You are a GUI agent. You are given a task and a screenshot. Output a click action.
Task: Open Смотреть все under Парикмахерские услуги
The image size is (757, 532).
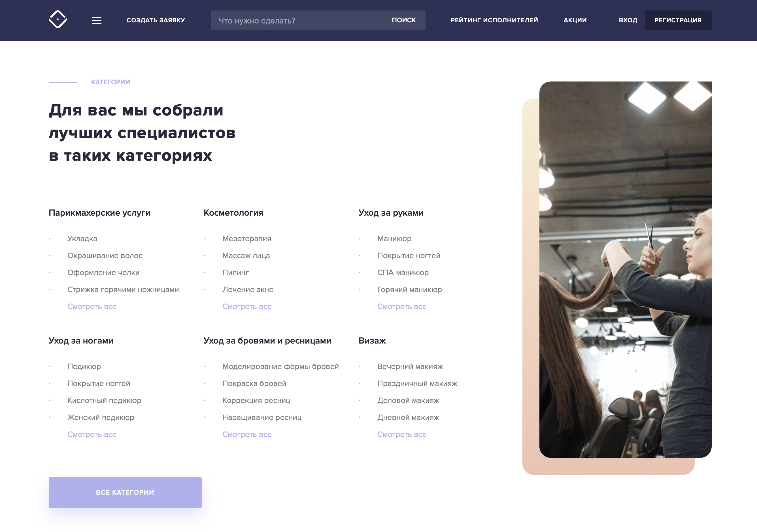coord(92,306)
